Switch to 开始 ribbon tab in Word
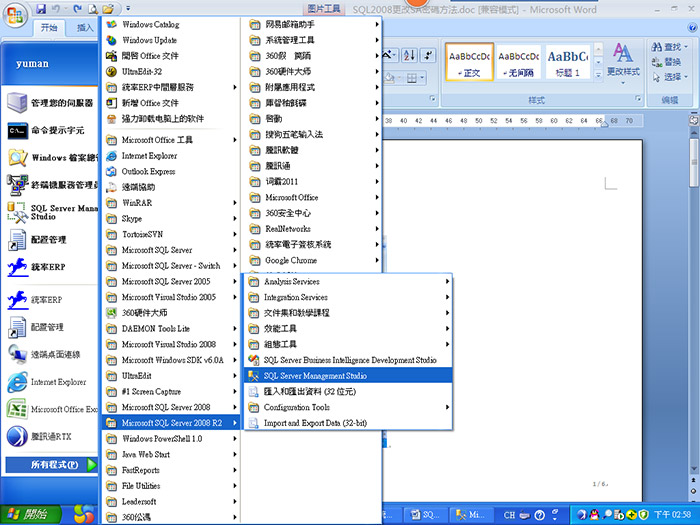Image resolution: width=700 pixels, height=525 pixels. click(49, 28)
